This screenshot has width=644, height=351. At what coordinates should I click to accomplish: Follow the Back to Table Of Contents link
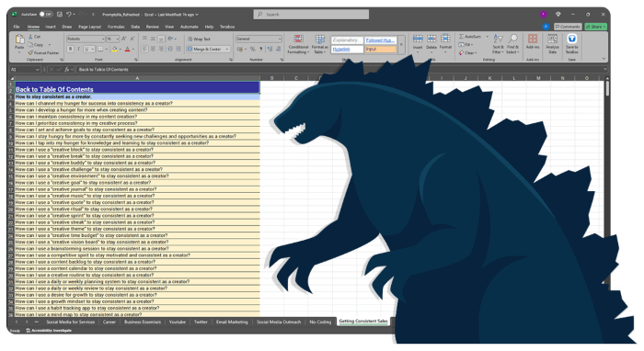coord(54,89)
